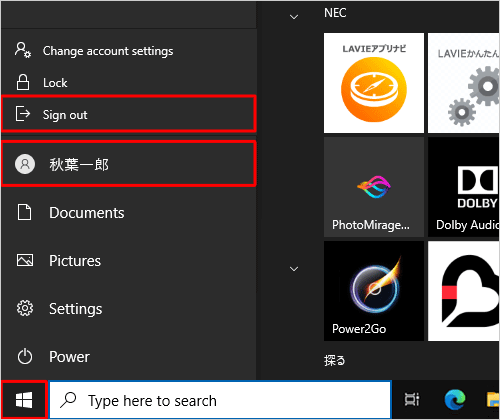Open Task View from taskbar

tap(412, 399)
